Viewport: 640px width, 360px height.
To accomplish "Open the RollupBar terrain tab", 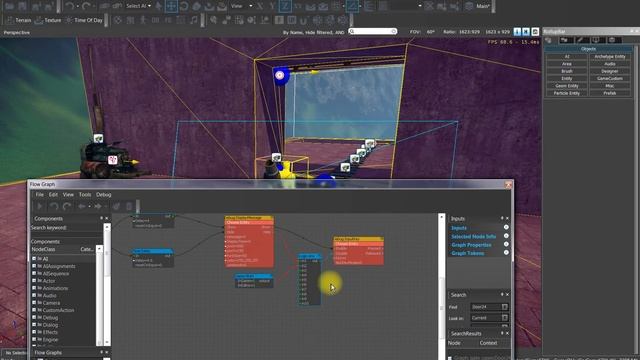I will pyautogui.click(x=564, y=40).
